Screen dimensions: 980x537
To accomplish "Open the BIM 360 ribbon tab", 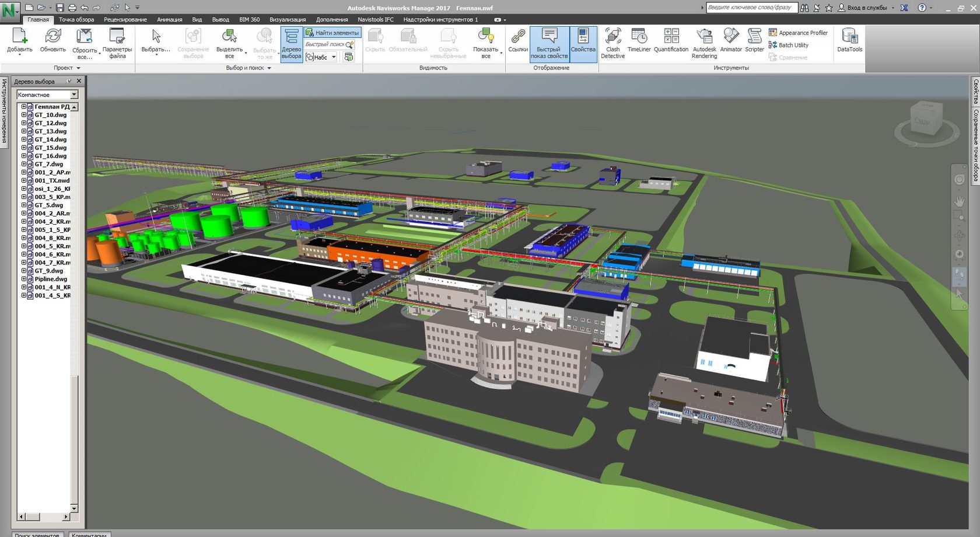I will 249,19.
